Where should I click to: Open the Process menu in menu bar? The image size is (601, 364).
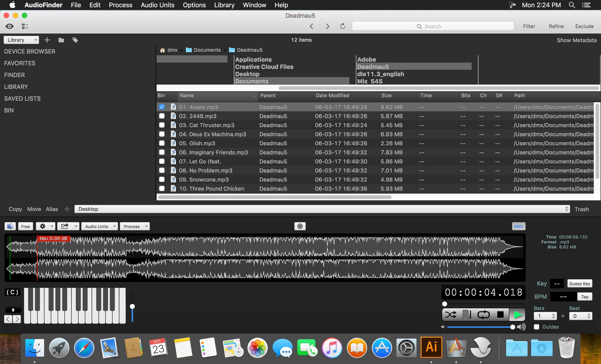pyautogui.click(x=121, y=5)
